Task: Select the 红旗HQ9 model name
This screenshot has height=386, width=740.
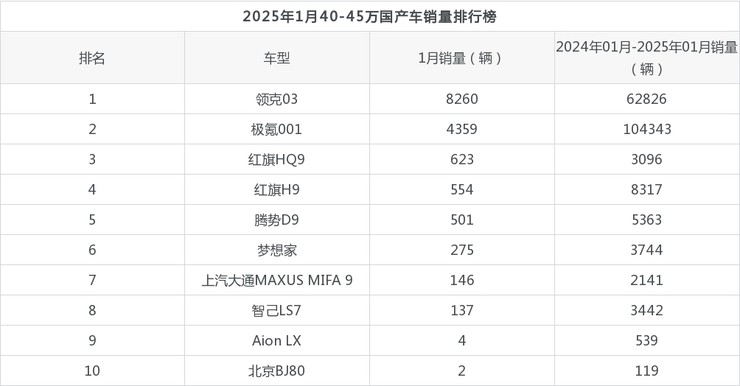Action: click(x=277, y=159)
